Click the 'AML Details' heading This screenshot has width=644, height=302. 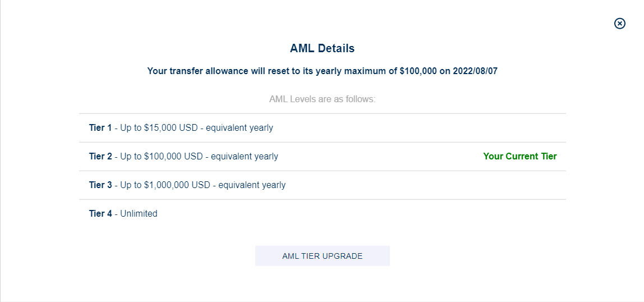pyautogui.click(x=323, y=48)
